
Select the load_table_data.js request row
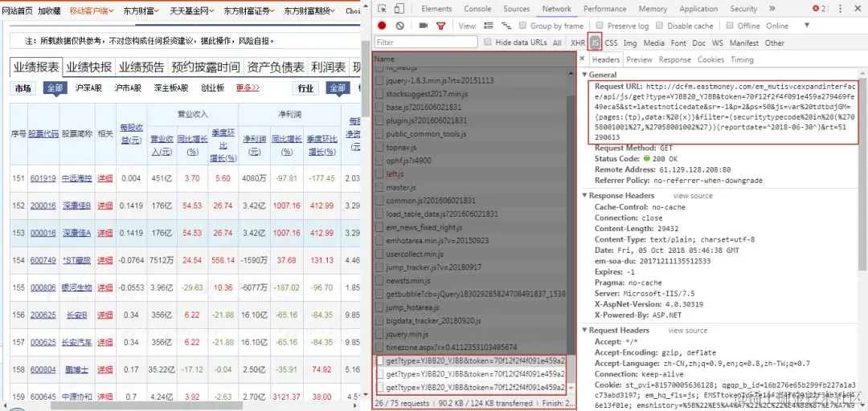click(469, 214)
